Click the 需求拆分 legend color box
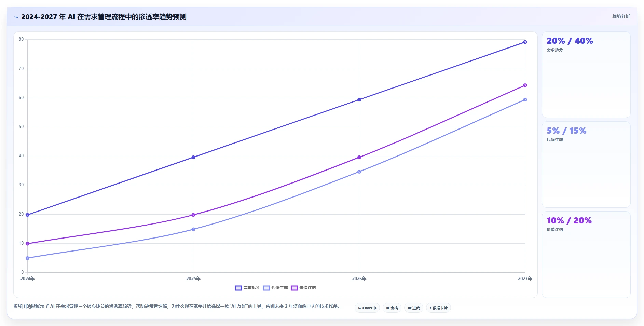Viewport: 644px width, 326px height. (x=238, y=288)
